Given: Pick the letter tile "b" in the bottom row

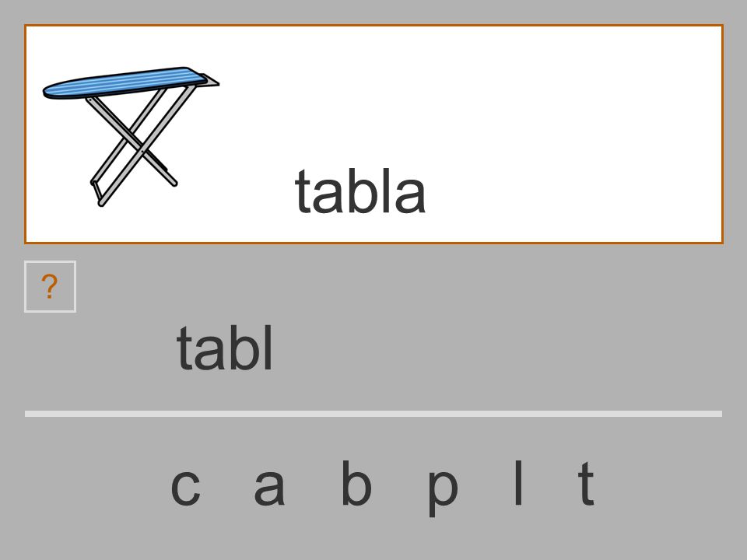Looking at the screenshot, I should pyautogui.click(x=356, y=482).
